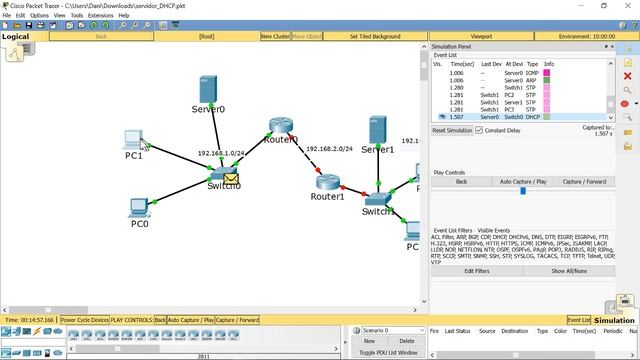This screenshot has height=360, width=640.
Task: Click Back in Simulation Panel play controls
Action: (461, 182)
